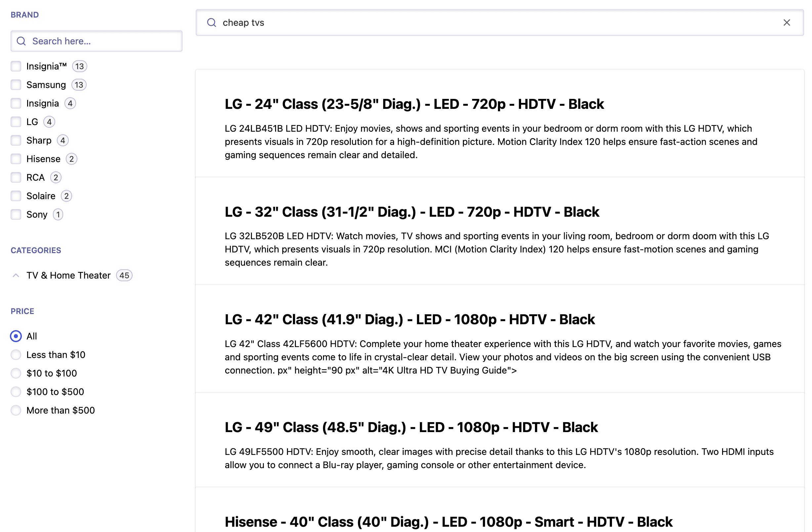Click the brand search magnifier icon
812x532 pixels.
[21, 41]
